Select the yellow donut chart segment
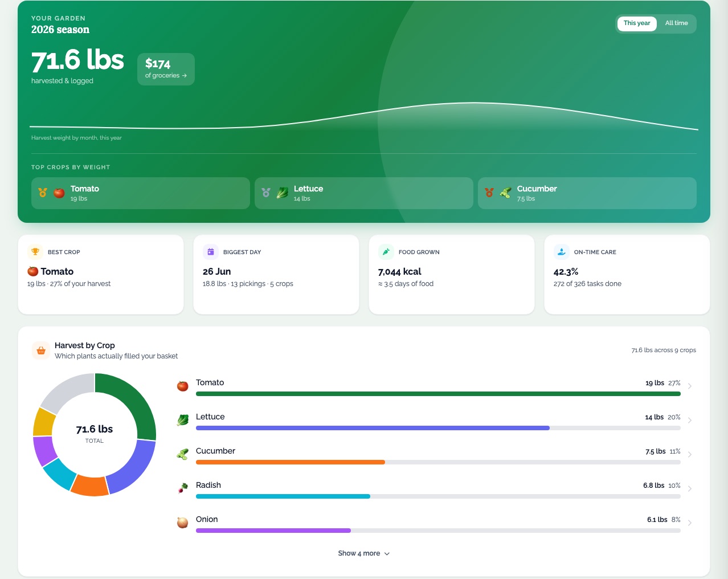Screen dimensions: 728x579 coord(43,422)
